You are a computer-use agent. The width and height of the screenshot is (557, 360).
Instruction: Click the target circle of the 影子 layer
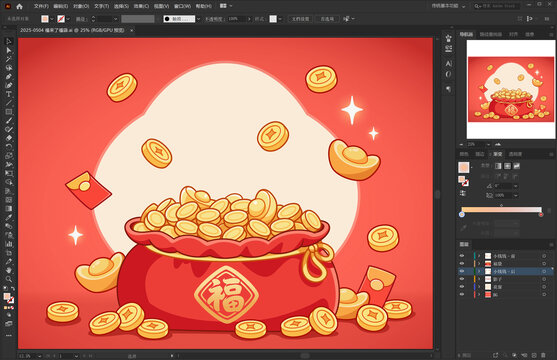coord(544,279)
